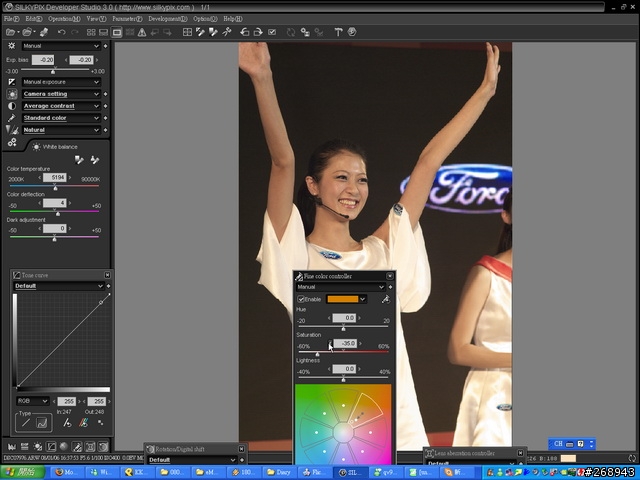Open the Option menu

click(205, 19)
